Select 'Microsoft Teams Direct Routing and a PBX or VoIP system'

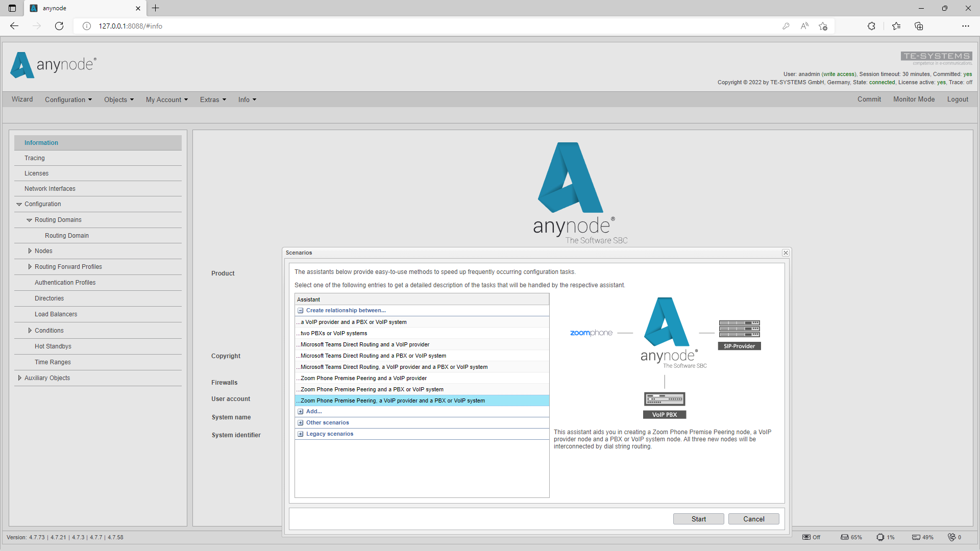422,356
